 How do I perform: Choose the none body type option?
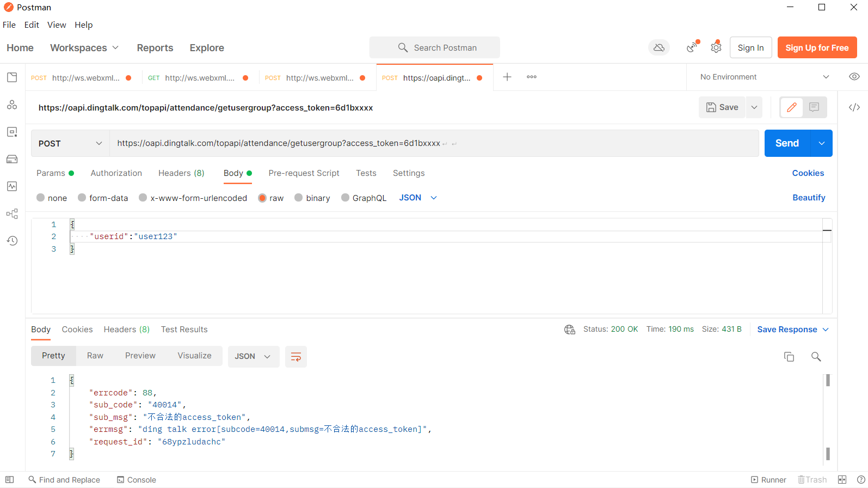tap(41, 198)
